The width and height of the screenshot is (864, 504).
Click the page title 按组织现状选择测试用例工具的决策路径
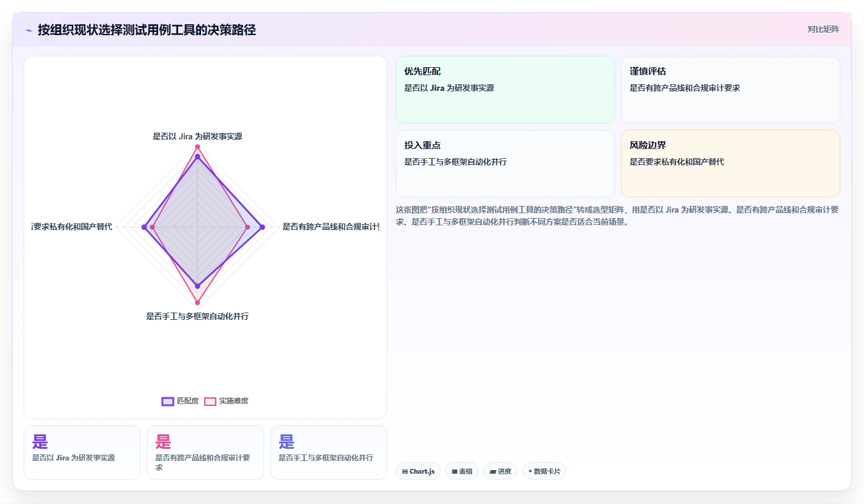pyautogui.click(x=147, y=30)
